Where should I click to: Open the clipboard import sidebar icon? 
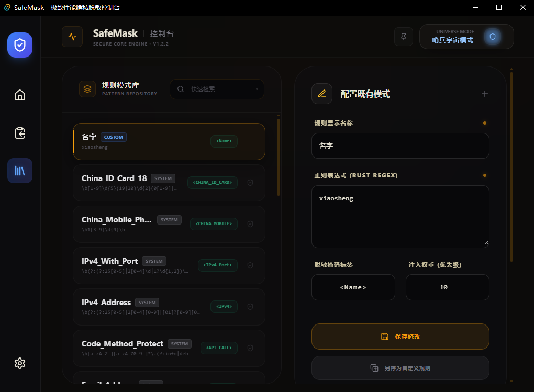pyautogui.click(x=20, y=133)
